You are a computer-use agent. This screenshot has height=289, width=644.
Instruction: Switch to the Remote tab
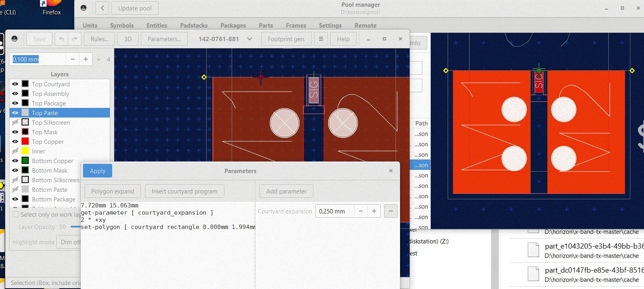(365, 25)
